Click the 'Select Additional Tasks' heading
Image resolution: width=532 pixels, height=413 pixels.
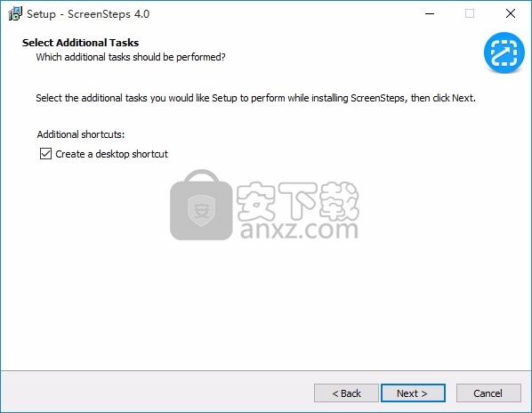click(x=80, y=43)
